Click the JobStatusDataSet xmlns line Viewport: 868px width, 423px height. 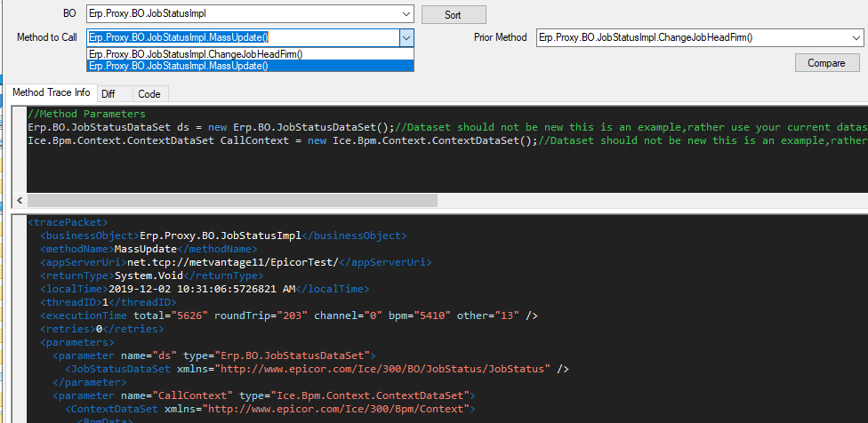pos(317,369)
